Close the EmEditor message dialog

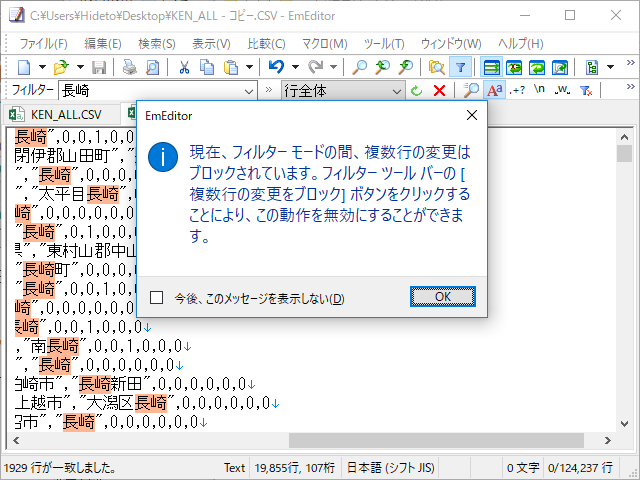pyautogui.click(x=472, y=116)
